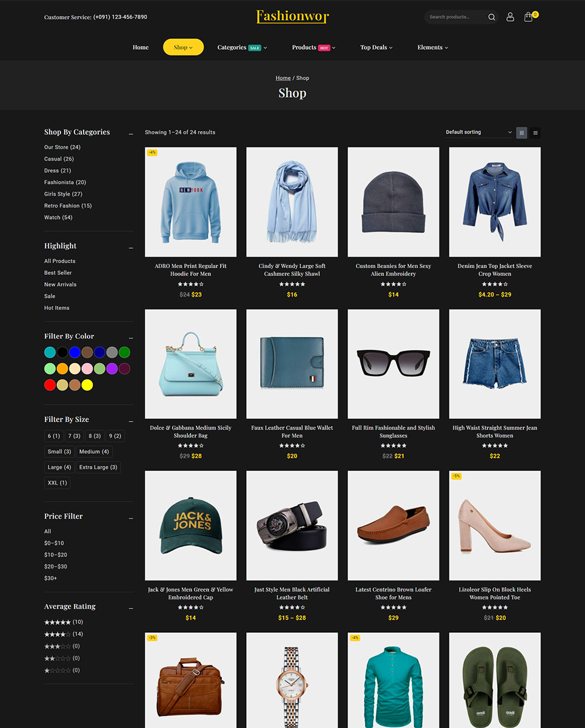Click the Home breadcrumb link

click(283, 78)
